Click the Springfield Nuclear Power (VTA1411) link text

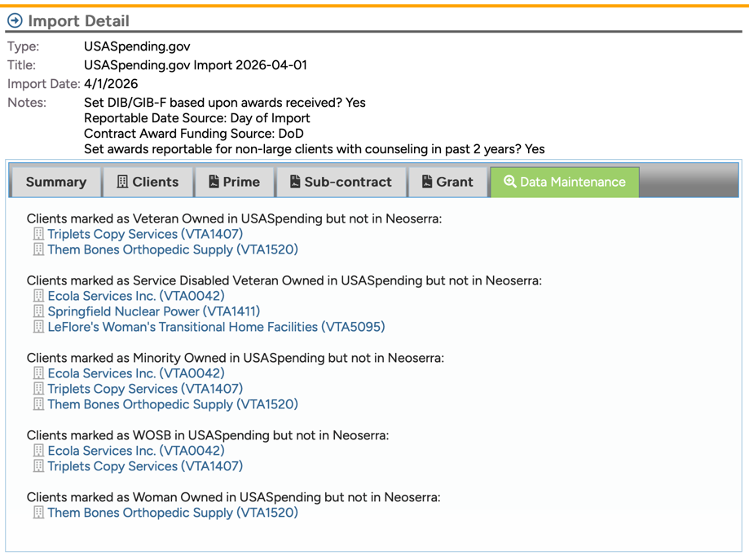[x=154, y=311]
